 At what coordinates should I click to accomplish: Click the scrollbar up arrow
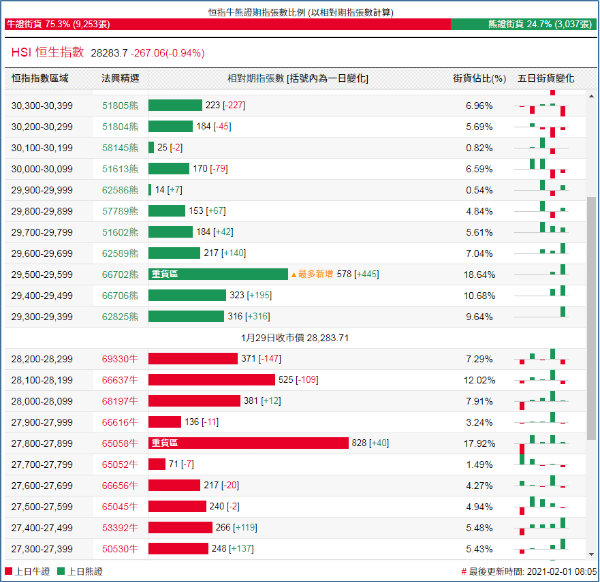[x=591, y=96]
